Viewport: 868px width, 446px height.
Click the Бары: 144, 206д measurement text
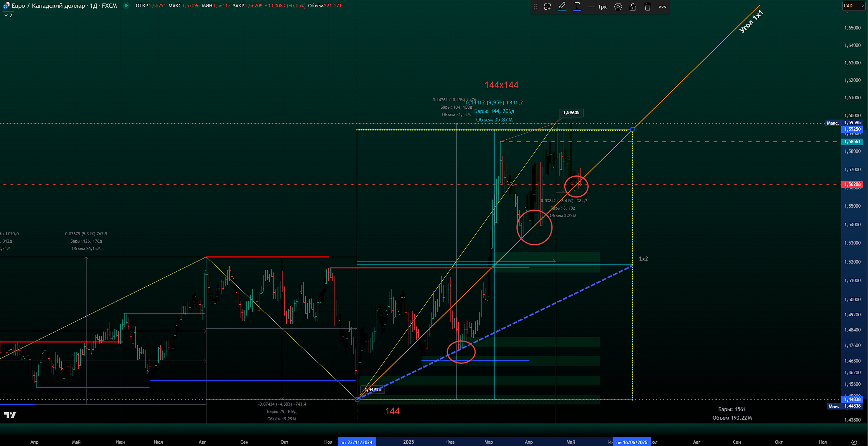[x=494, y=111]
